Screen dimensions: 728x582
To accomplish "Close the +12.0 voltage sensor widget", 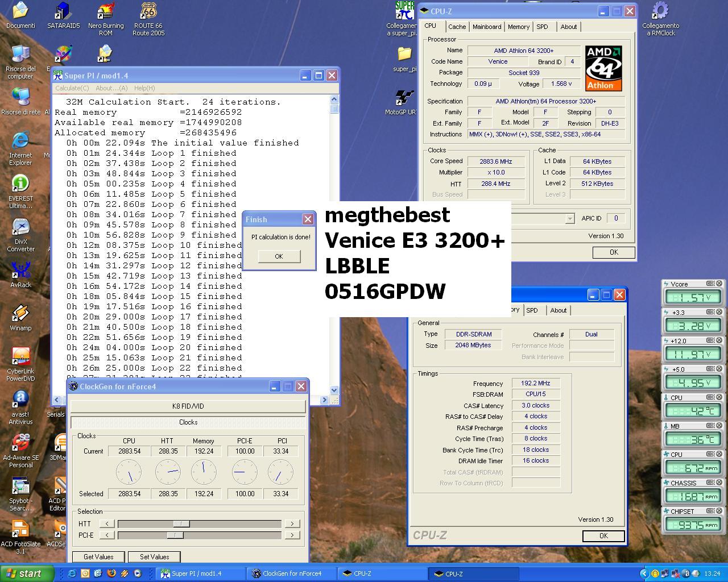I will 719,340.
